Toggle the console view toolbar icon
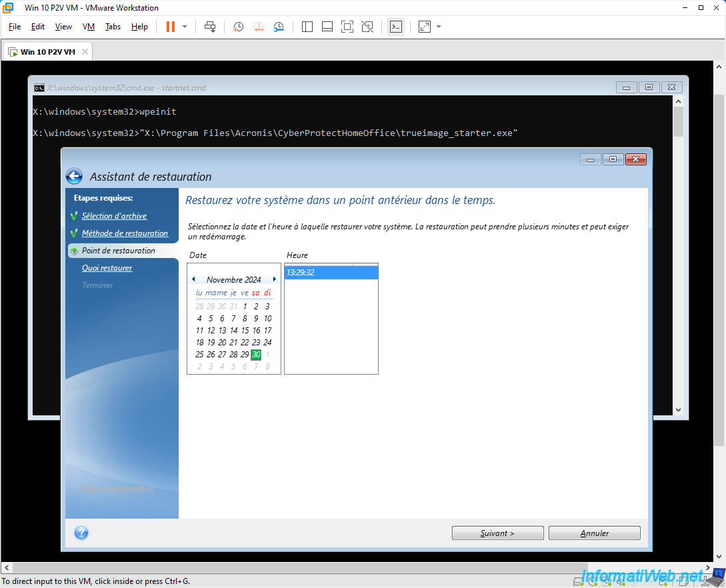This screenshot has width=726, height=588. pos(396,27)
